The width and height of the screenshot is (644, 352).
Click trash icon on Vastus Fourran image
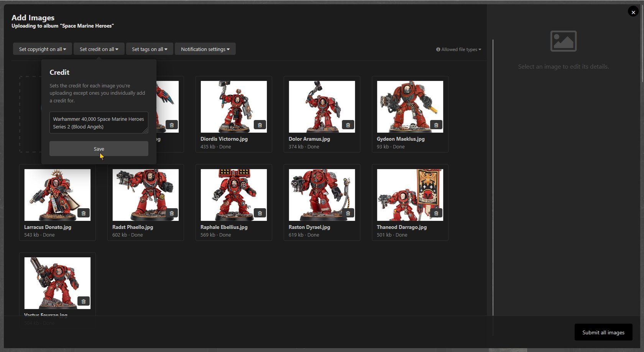(83, 301)
